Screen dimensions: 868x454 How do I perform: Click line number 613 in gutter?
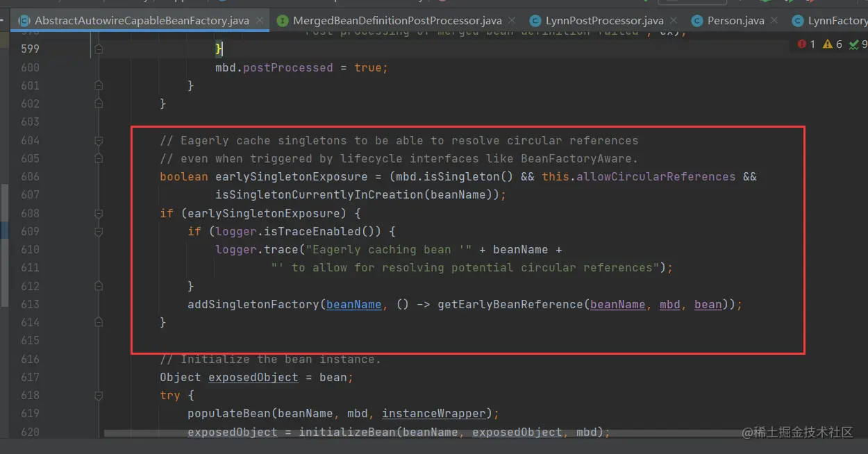tap(30, 304)
